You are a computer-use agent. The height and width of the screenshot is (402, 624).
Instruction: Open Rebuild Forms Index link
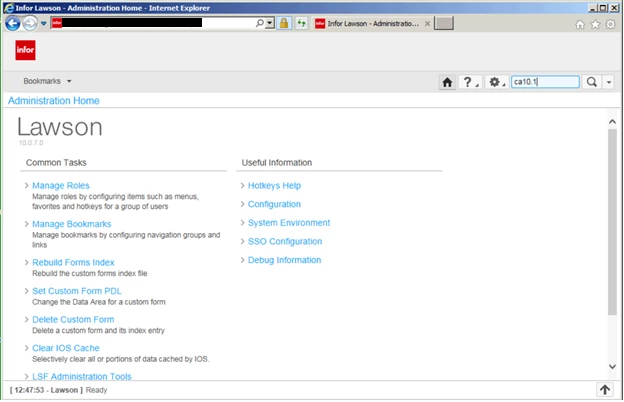click(x=73, y=263)
